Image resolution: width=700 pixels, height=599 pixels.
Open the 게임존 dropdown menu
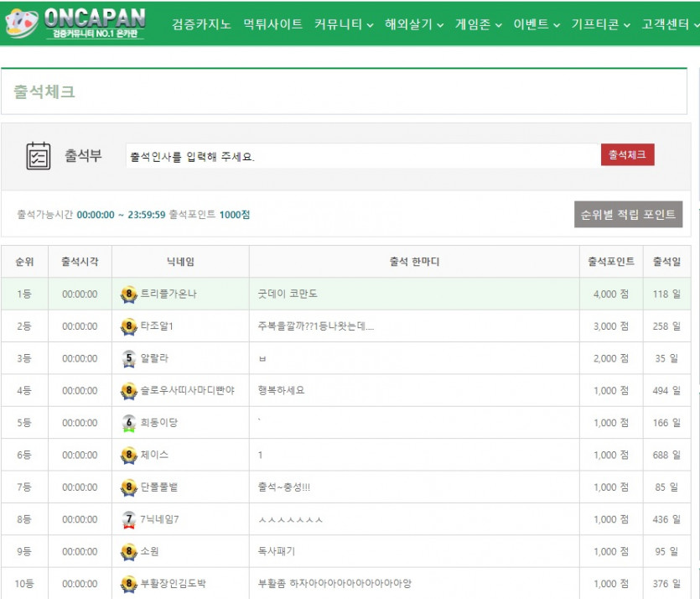479,24
